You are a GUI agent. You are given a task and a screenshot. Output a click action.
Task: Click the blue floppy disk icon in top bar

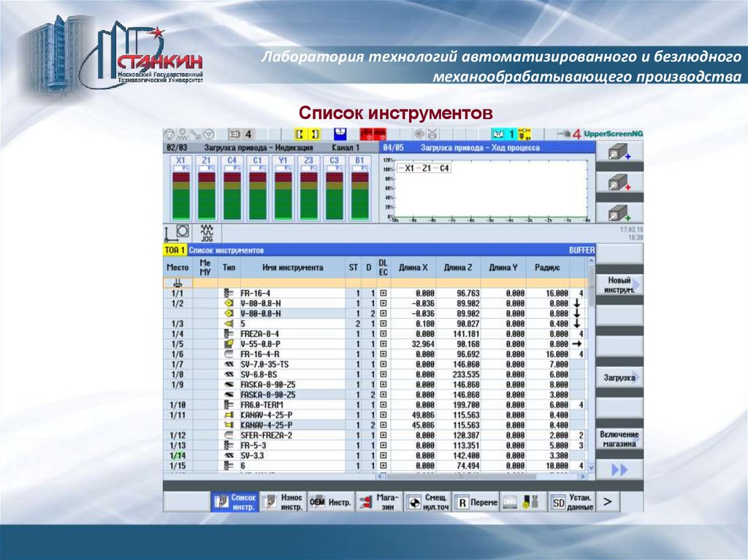point(340,134)
